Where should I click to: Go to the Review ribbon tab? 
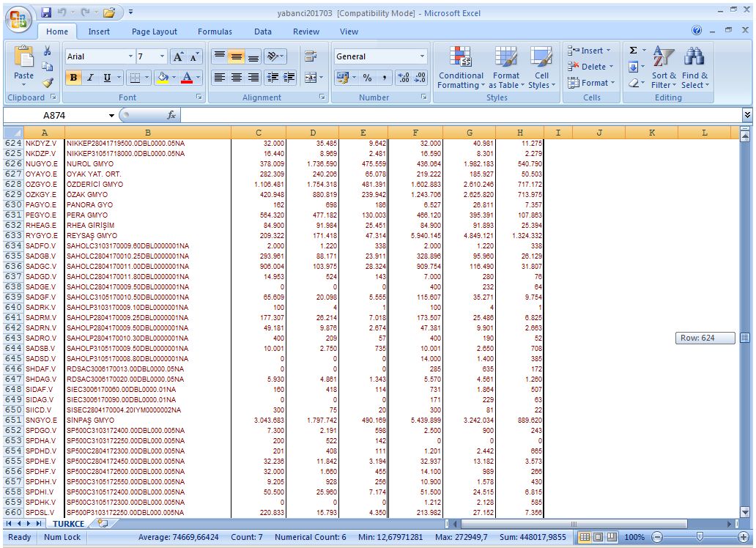point(306,32)
